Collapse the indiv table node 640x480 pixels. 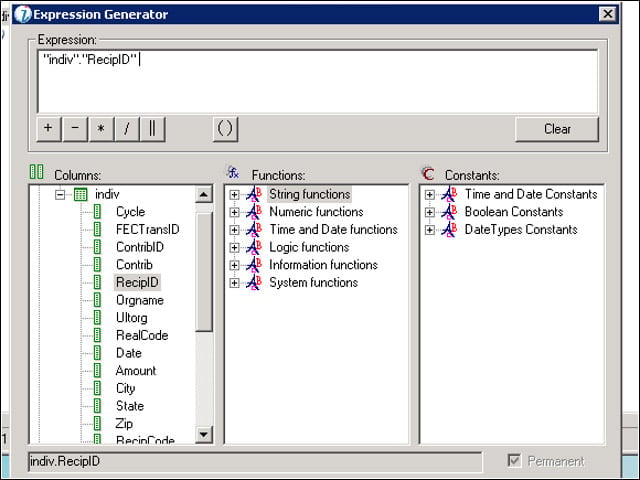pos(60,194)
